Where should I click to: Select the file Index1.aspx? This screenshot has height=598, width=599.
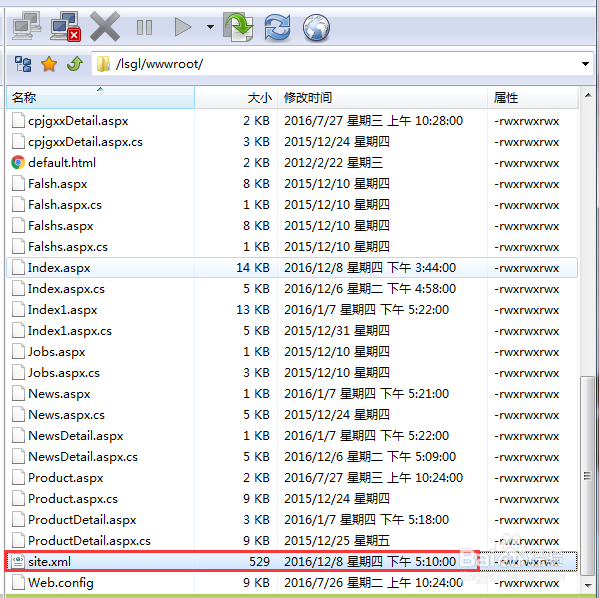pos(292,310)
